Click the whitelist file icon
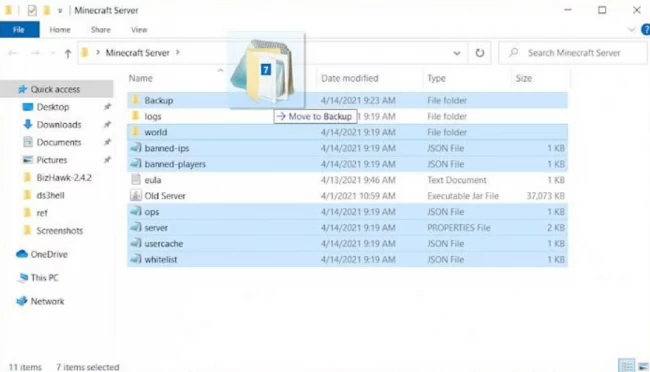Image resolution: width=650 pixels, height=372 pixels. point(135,259)
